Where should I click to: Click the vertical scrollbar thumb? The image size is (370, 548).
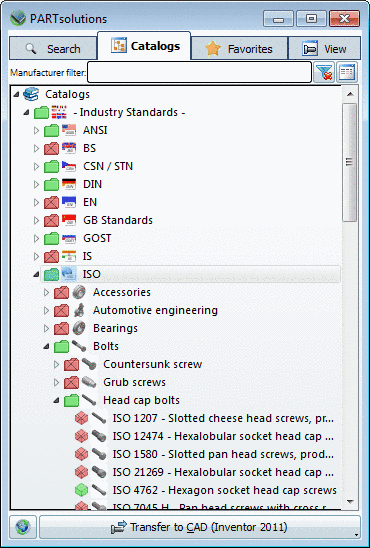click(x=350, y=162)
